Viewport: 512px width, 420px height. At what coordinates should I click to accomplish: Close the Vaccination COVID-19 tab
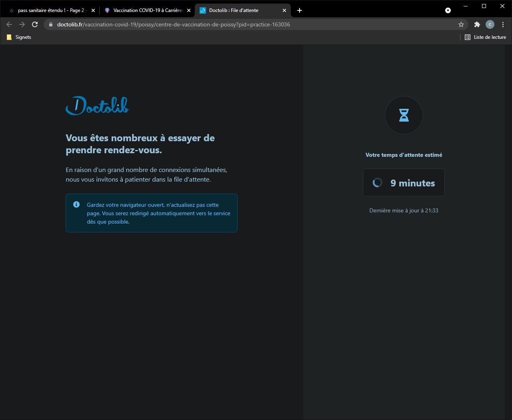pos(189,10)
